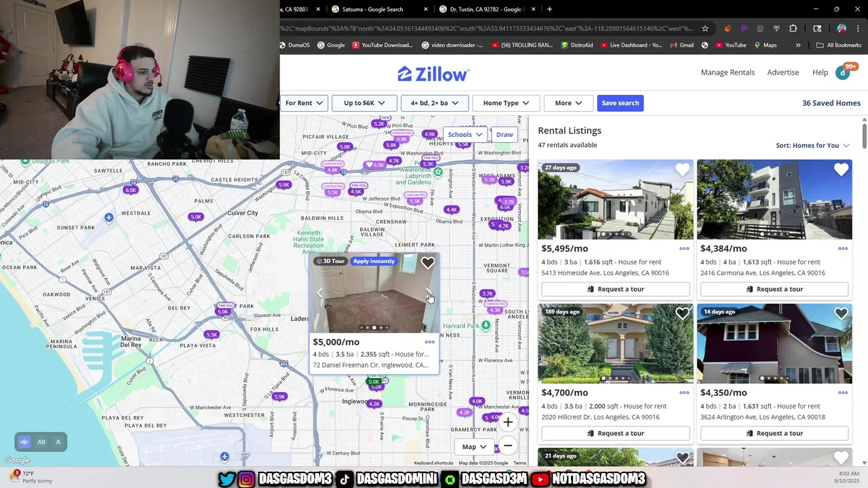Open Keyboard shortcuts link on the map
The height and width of the screenshot is (488, 868).
coord(433,464)
